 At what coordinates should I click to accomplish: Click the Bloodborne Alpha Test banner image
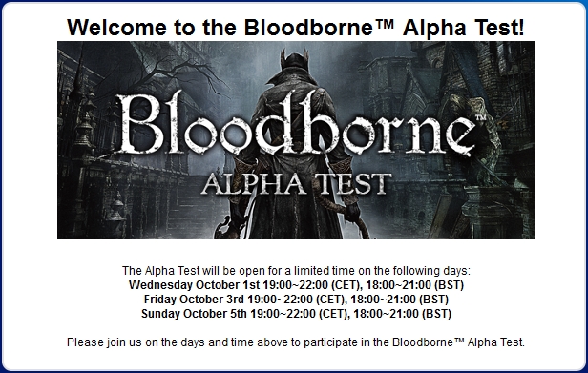tap(296, 140)
